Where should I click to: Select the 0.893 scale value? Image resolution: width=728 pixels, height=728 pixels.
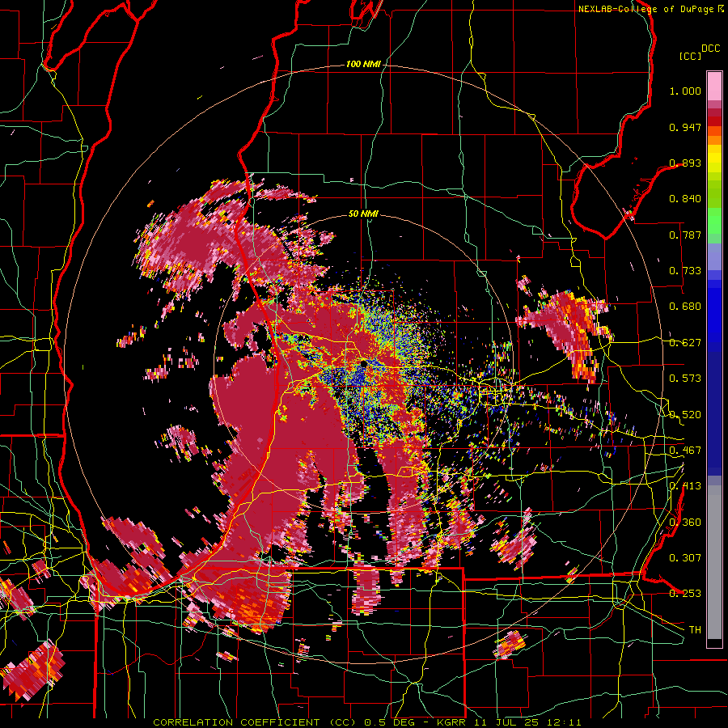click(x=685, y=163)
